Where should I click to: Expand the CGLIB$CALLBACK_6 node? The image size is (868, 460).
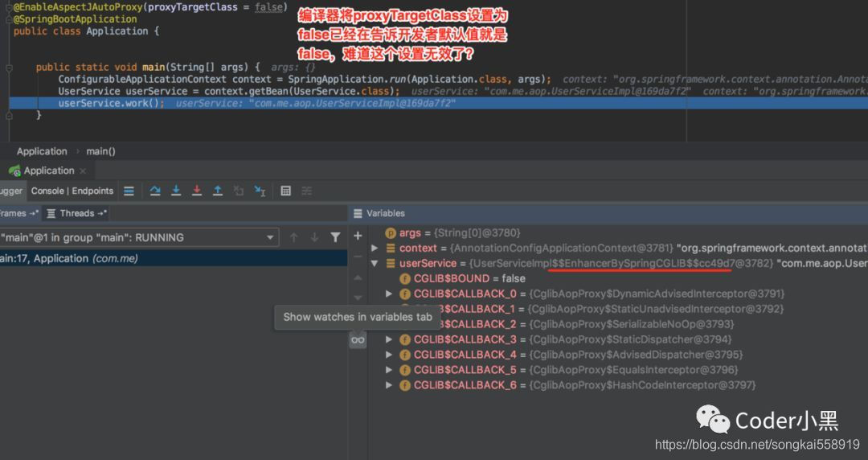tap(389, 384)
